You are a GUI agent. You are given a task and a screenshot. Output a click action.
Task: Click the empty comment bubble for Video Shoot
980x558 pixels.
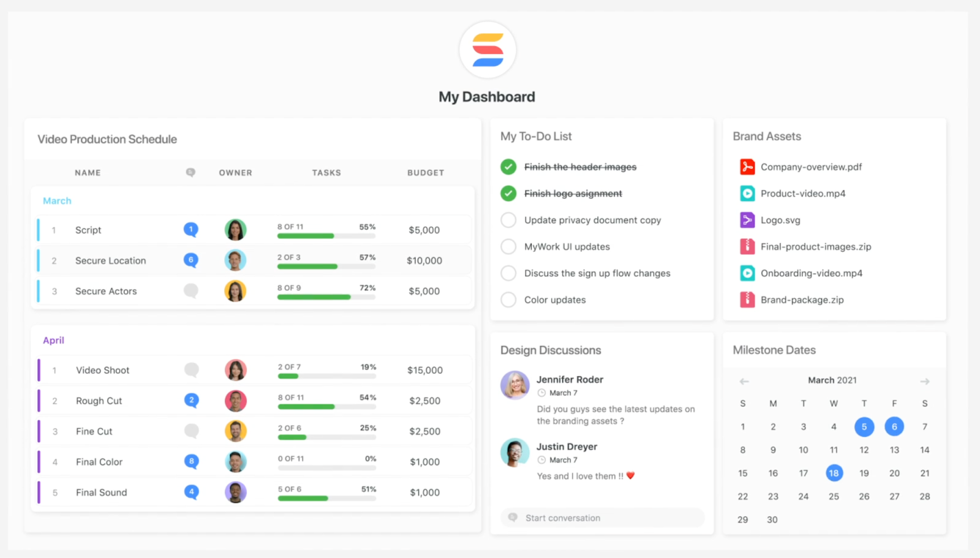click(x=191, y=369)
